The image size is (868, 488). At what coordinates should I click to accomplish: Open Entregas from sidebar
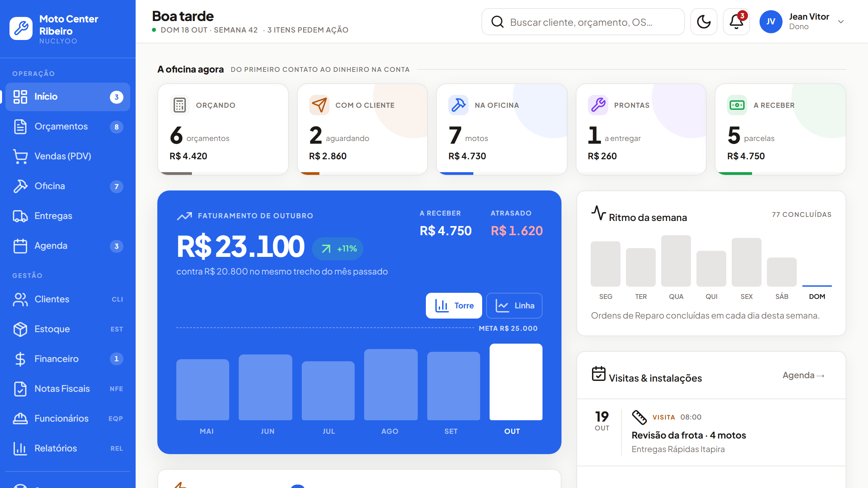pos(68,216)
